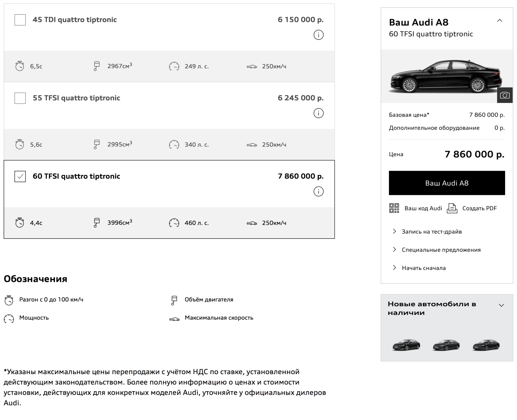Click the Обозначения heading
This screenshot has height=420, width=517.
click(x=35, y=279)
